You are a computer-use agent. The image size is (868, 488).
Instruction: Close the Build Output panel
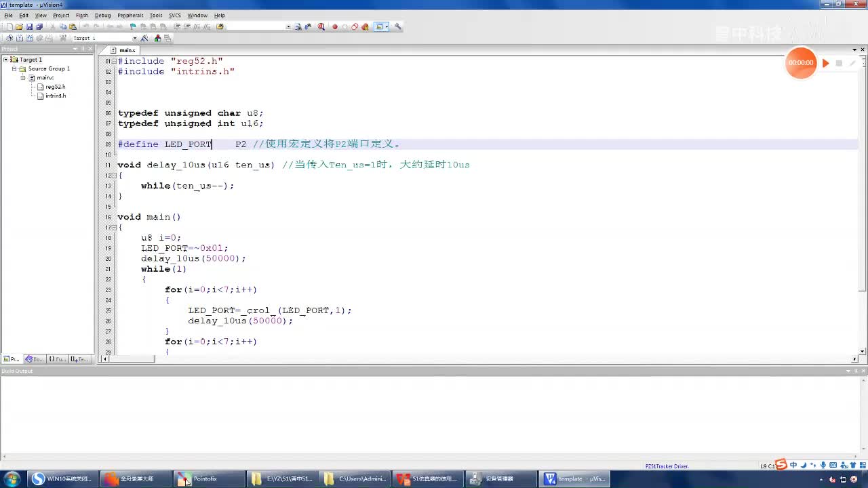pos(863,371)
